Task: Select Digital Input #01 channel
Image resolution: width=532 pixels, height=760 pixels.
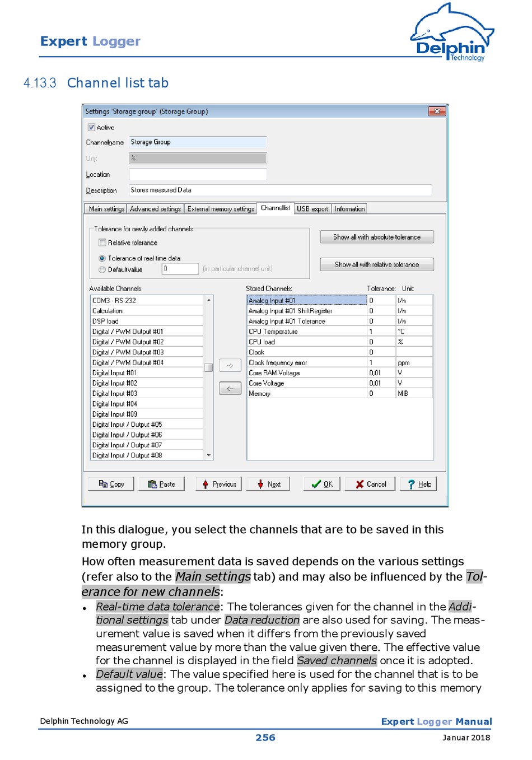Action: 147,372
